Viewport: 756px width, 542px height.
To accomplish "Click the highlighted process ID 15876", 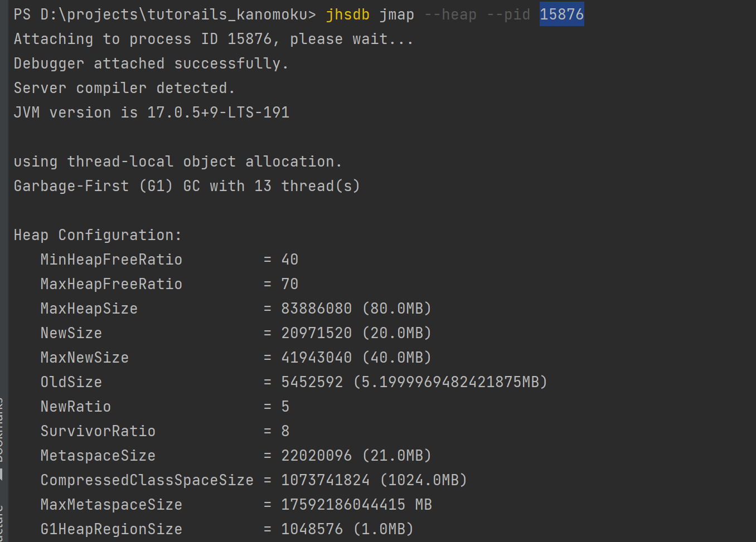I will pos(561,14).
